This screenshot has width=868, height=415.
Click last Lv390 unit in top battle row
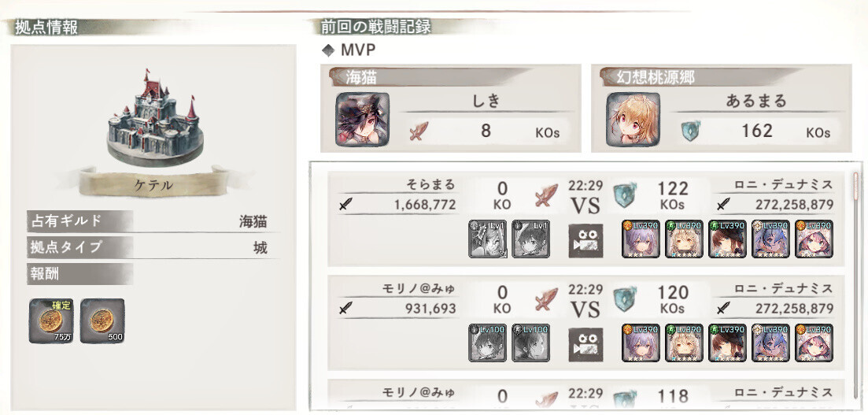[x=814, y=239]
